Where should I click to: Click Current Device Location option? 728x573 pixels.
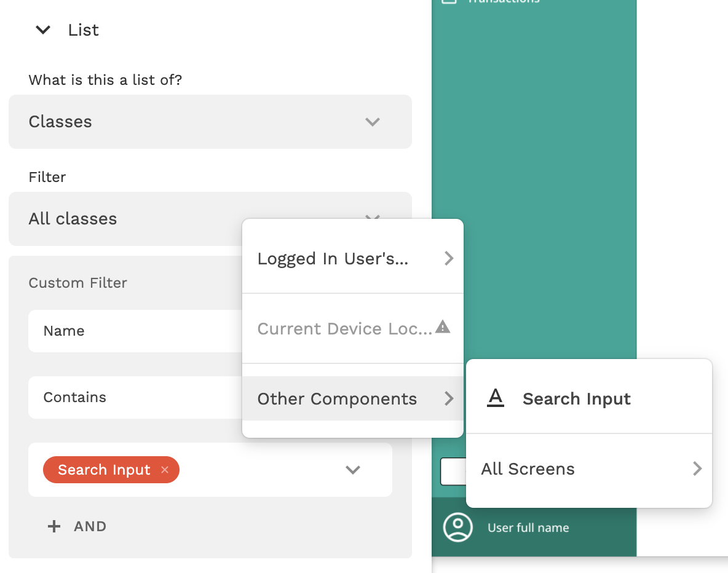point(344,329)
